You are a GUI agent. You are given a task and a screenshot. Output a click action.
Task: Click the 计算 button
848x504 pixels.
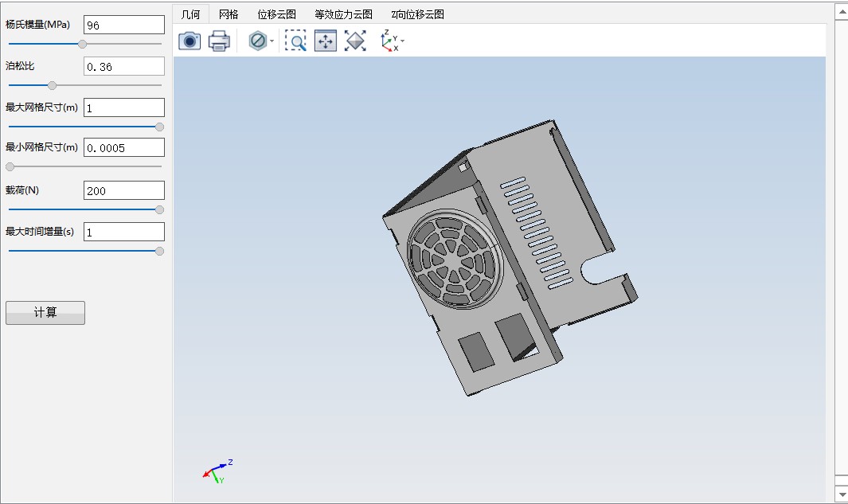pos(45,313)
